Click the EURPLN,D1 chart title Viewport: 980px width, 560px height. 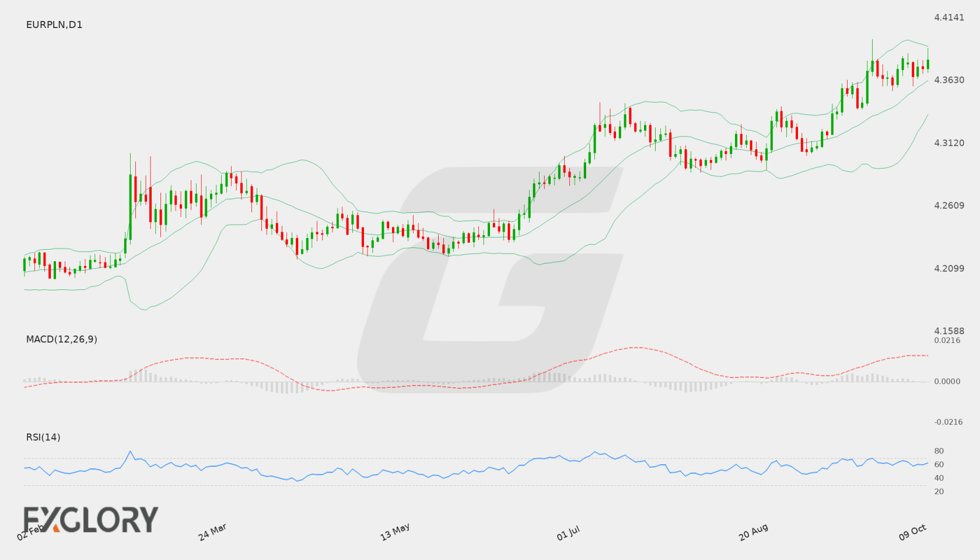[x=54, y=24]
